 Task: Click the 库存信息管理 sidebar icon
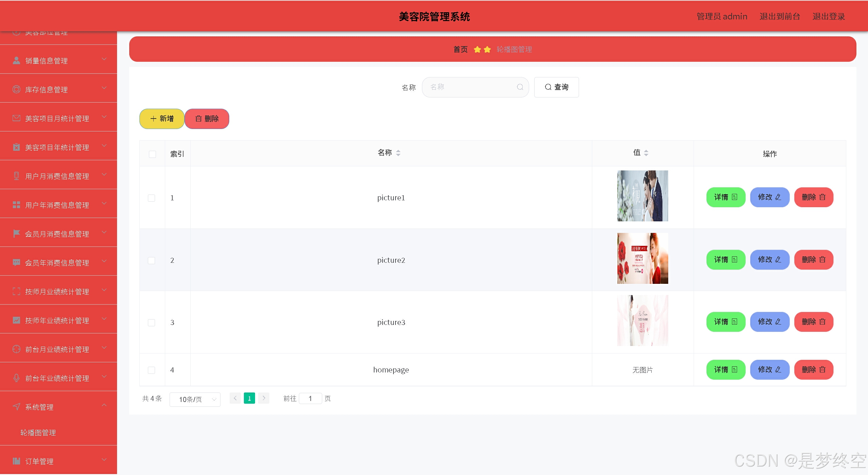(16, 89)
